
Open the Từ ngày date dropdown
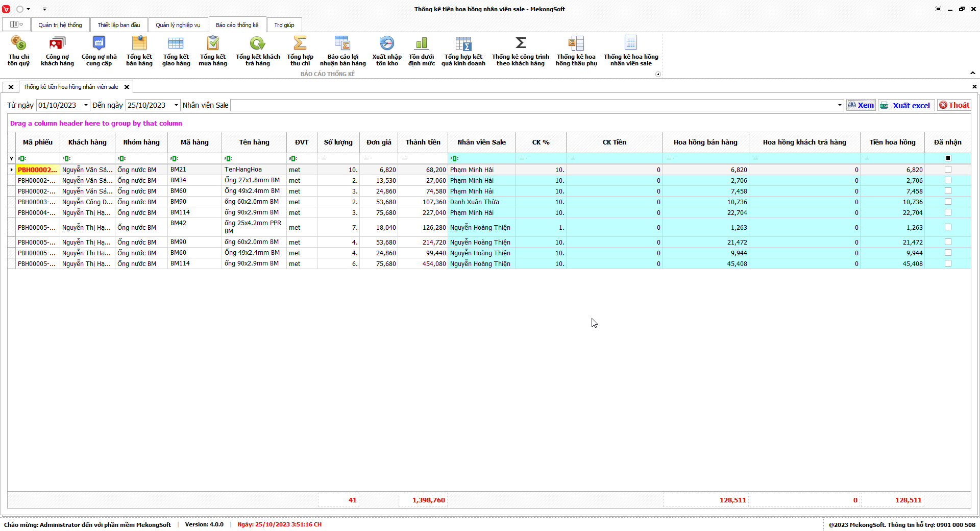[86, 105]
